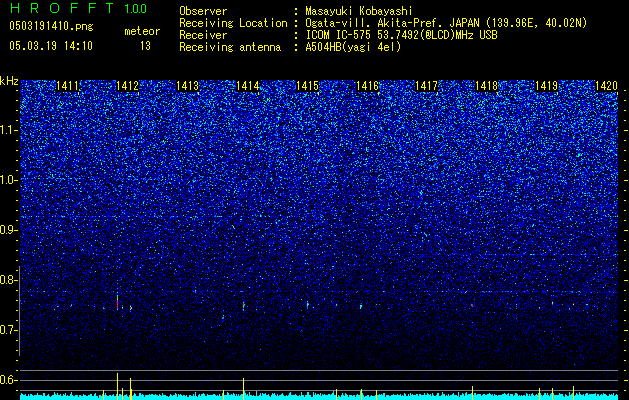Click the filename 0503191410.png
Image resolution: width=629 pixels, height=400 pixels.
[51, 26]
